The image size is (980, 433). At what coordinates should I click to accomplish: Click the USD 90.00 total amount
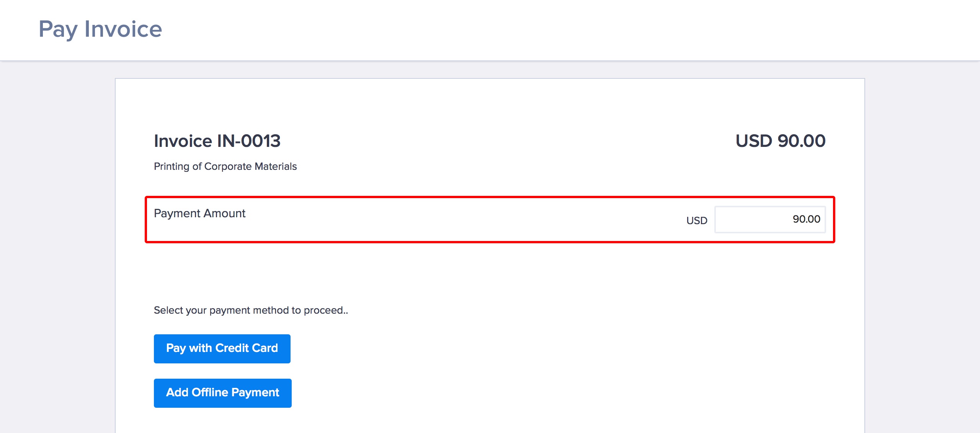click(781, 141)
